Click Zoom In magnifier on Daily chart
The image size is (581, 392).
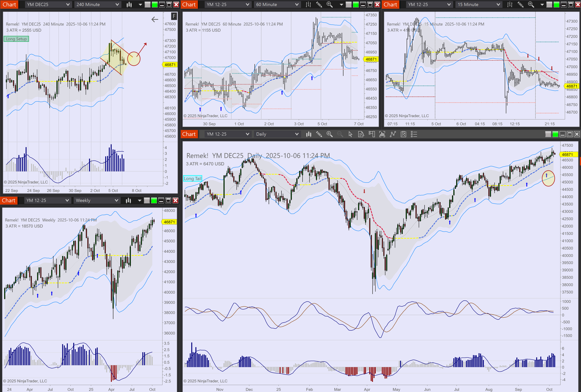329,134
